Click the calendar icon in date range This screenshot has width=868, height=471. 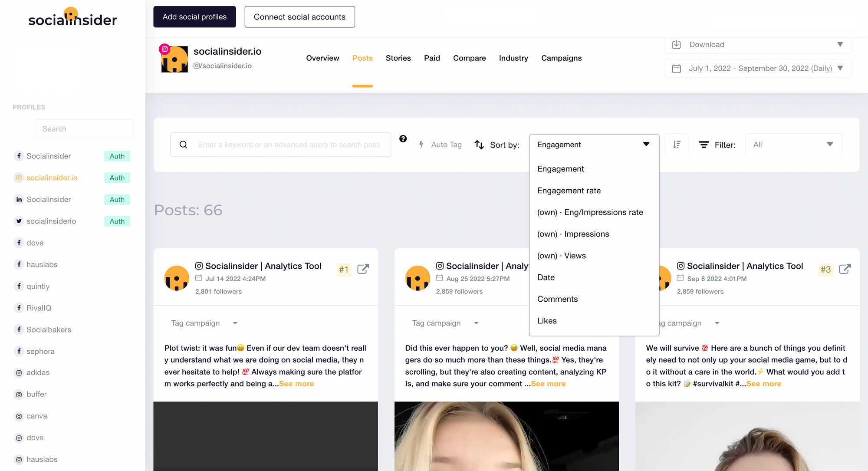click(676, 68)
